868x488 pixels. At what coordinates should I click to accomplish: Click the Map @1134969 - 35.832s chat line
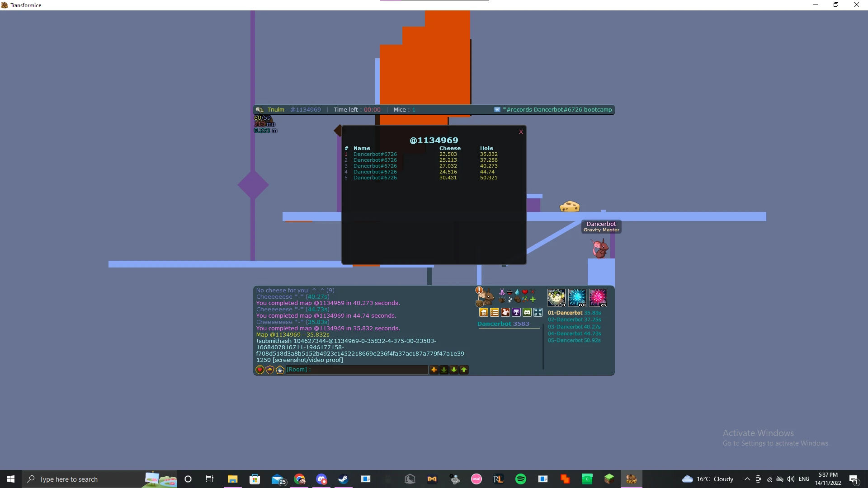pos(293,335)
